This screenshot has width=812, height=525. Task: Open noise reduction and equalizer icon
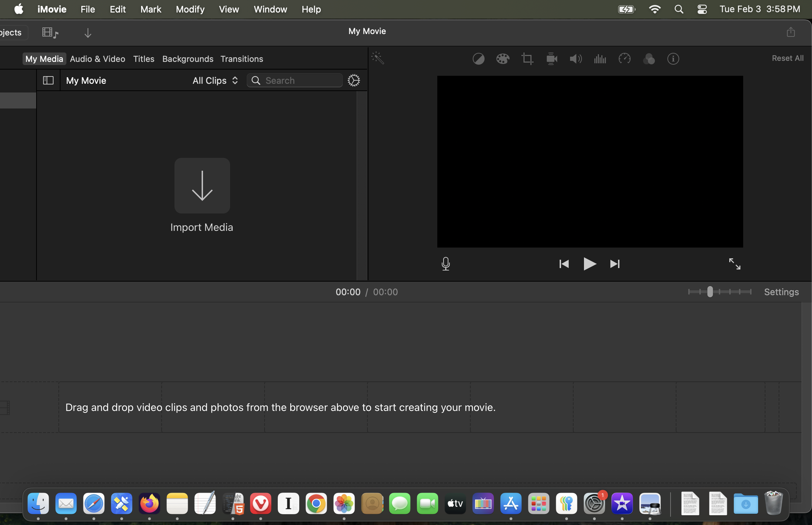(x=600, y=59)
